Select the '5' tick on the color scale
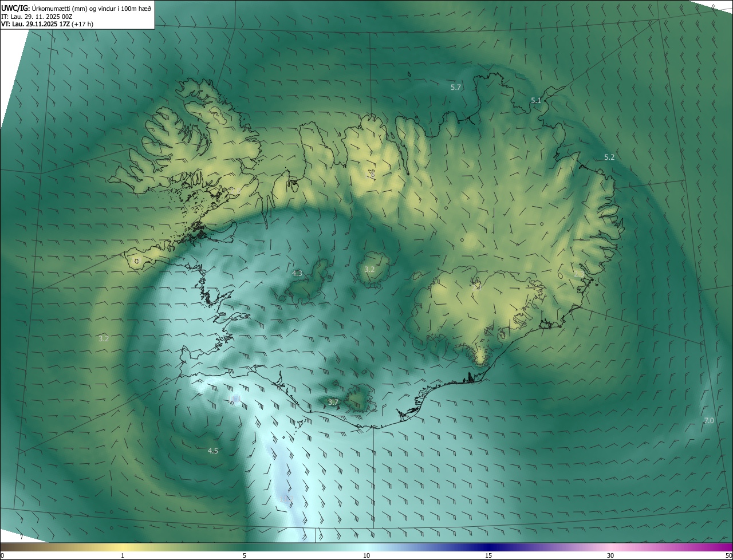The height and width of the screenshot is (560, 733). (245, 556)
